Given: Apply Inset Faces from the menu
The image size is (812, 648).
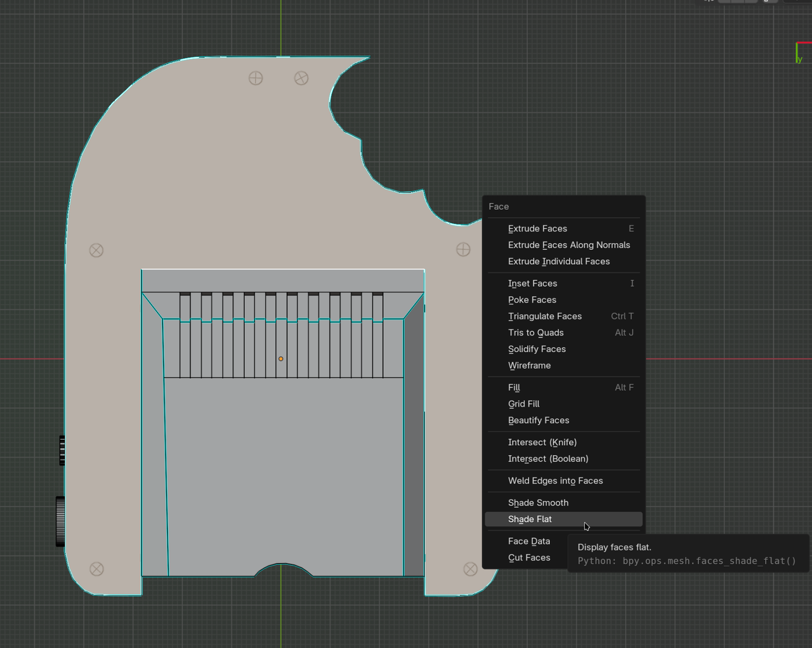Looking at the screenshot, I should 532,283.
